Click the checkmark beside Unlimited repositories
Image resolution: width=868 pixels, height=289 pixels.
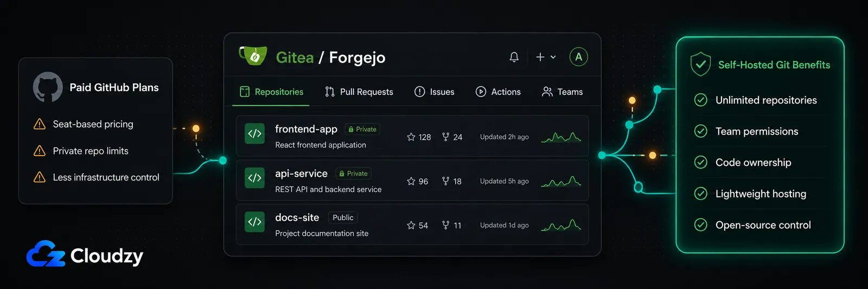click(x=701, y=100)
